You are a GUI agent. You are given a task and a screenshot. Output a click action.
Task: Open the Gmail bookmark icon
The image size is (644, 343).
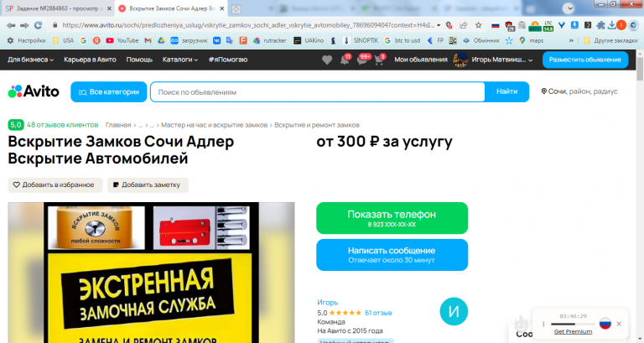coord(148,40)
